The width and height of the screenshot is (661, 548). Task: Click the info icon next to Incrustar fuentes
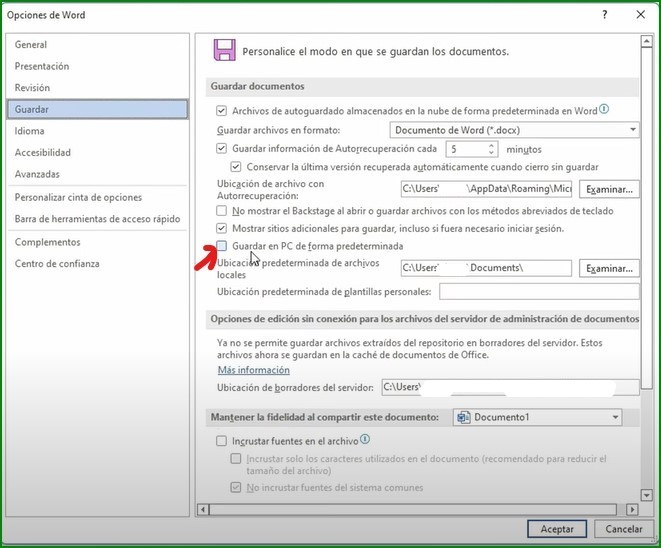click(x=365, y=439)
